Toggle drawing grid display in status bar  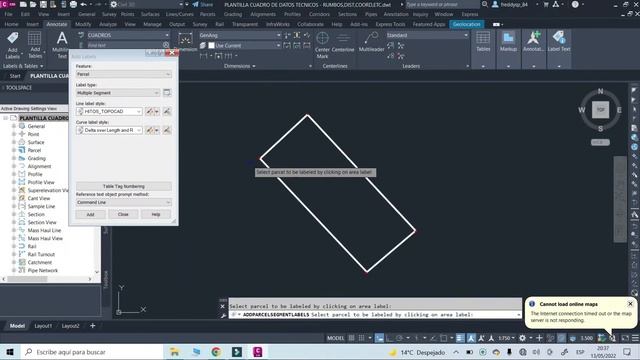tap(351, 338)
